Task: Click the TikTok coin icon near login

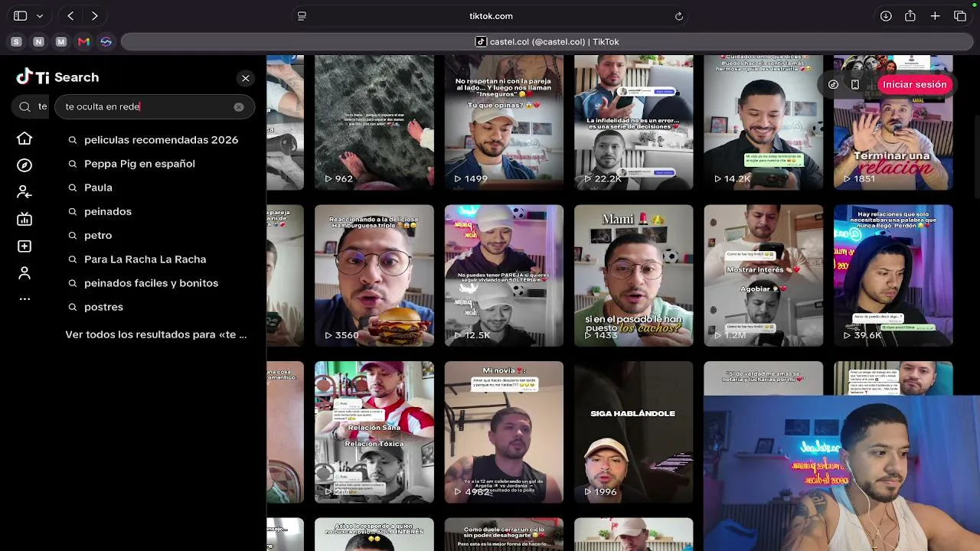Action: (834, 84)
